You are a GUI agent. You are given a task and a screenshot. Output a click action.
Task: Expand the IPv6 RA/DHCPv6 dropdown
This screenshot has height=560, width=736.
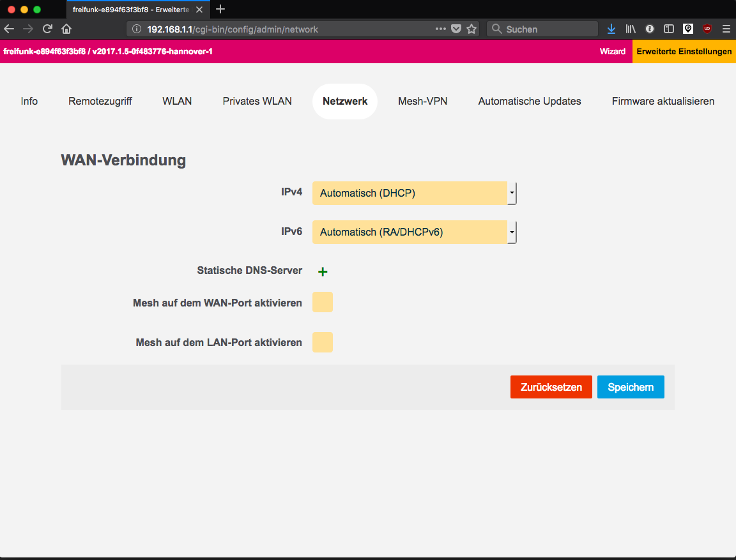coord(414,232)
